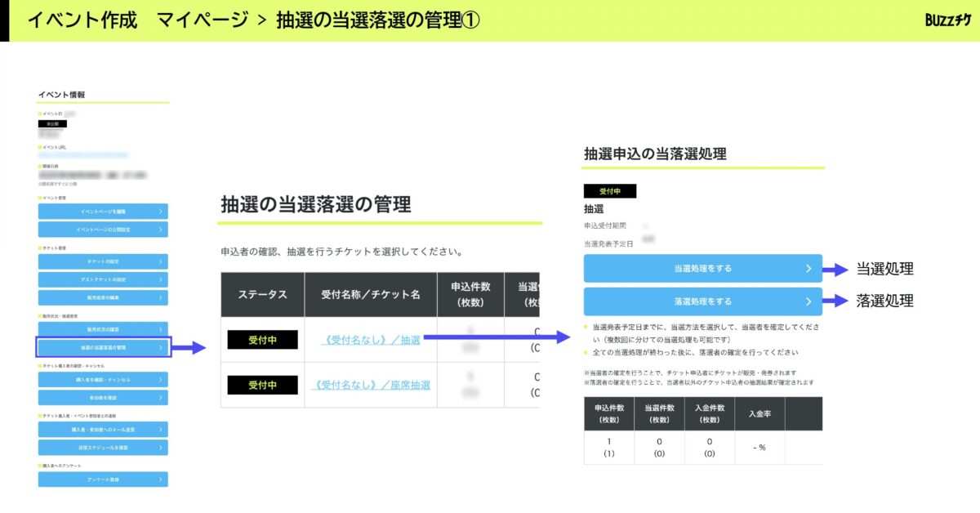Viewport: 980px width, 513px height.
Task: Click chevron arrow on 当選処理をする button
Action: (808, 268)
